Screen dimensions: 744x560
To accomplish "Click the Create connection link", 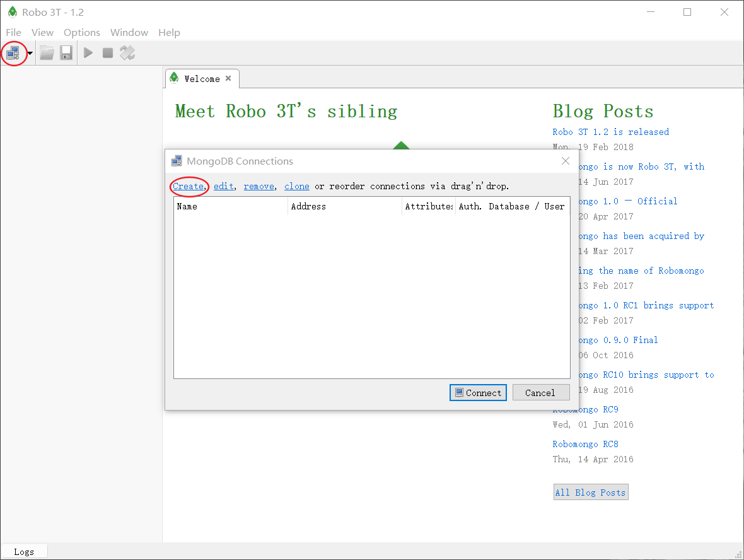I will coord(188,186).
